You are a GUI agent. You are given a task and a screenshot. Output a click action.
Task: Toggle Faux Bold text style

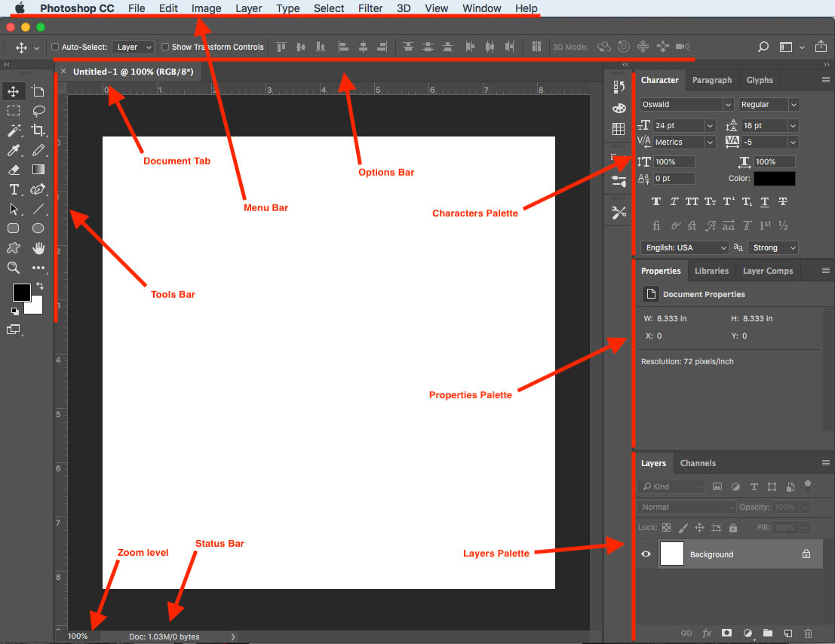point(656,201)
